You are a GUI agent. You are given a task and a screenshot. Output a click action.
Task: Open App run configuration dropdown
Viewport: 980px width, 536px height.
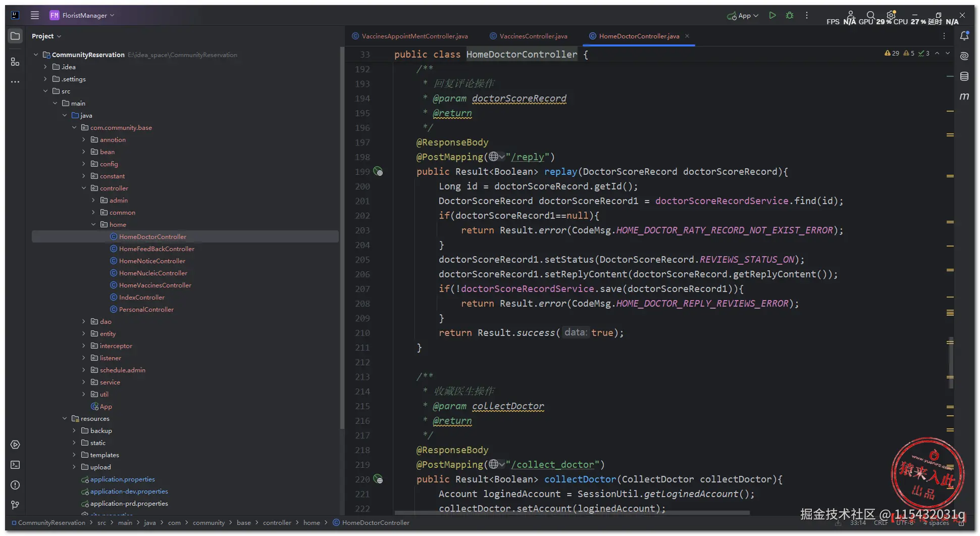pos(743,16)
